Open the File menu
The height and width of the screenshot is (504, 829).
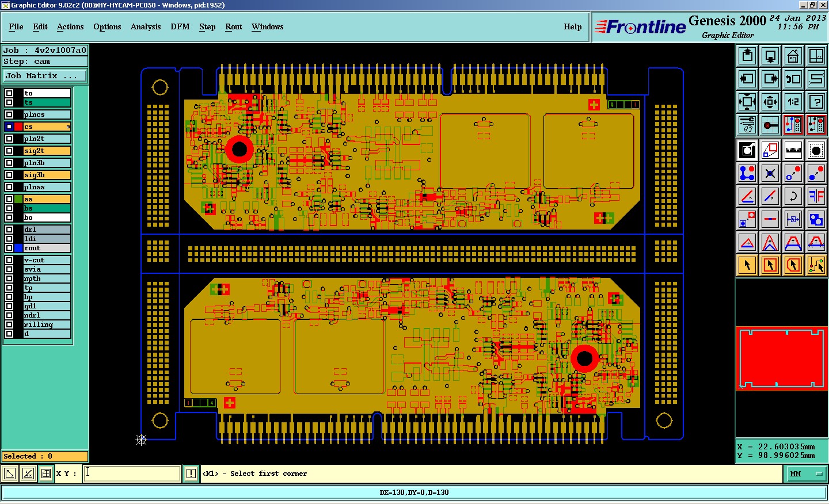(x=16, y=26)
